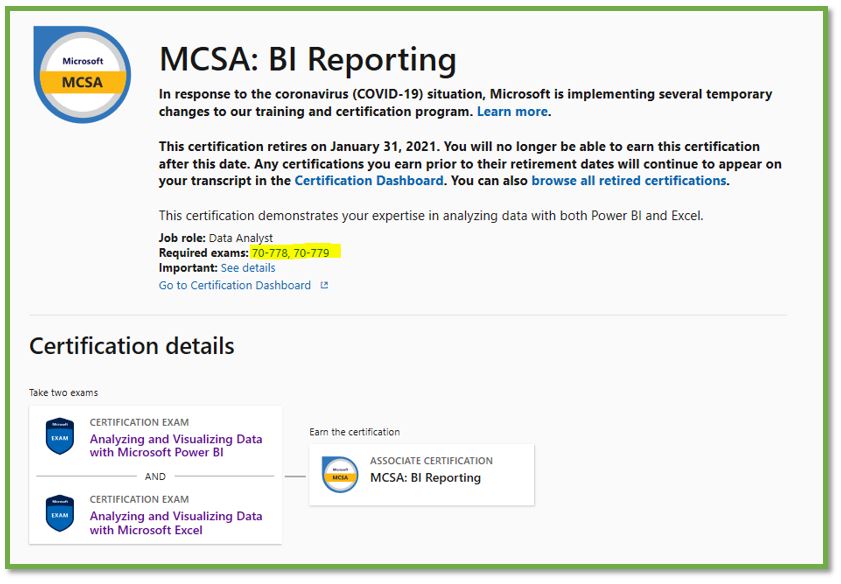Click the small MCSA badge in Associate Certification card

tap(340, 474)
